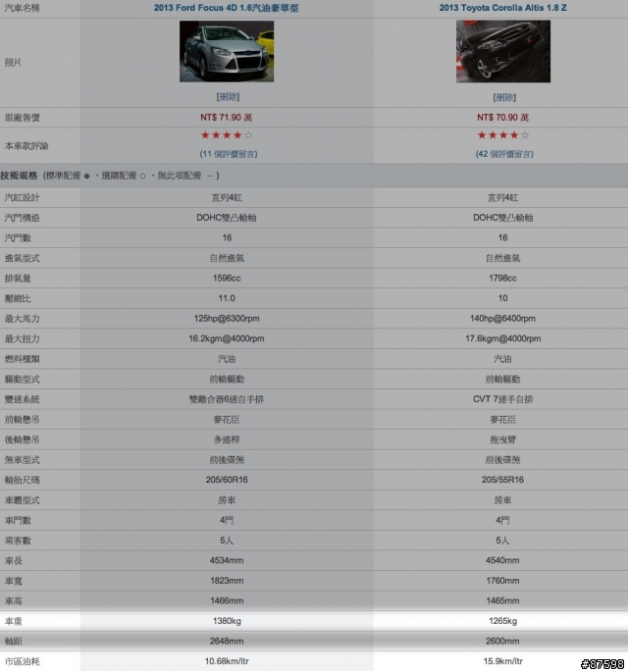
Task: Open the 2013 Ford Focus 4D 1.6 title link
Action: click(227, 8)
